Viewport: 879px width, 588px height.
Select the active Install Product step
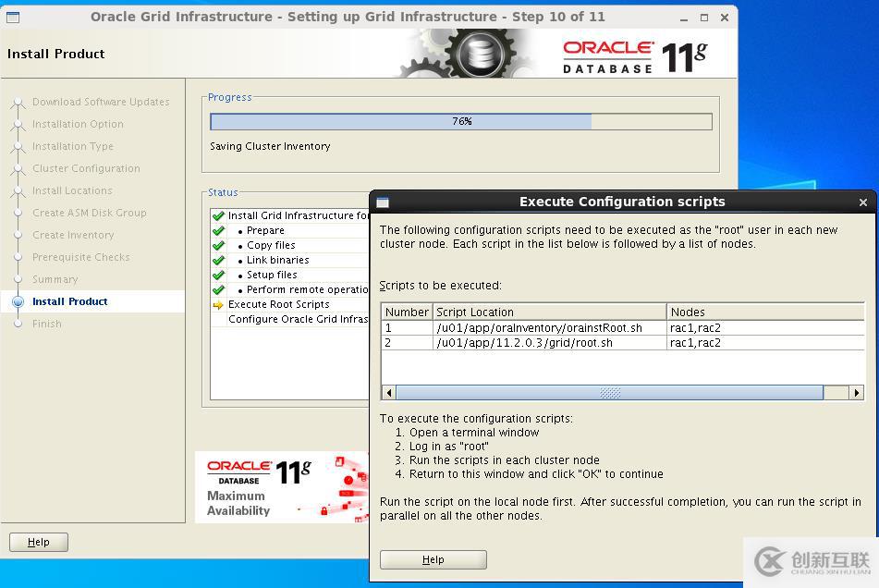click(x=70, y=301)
